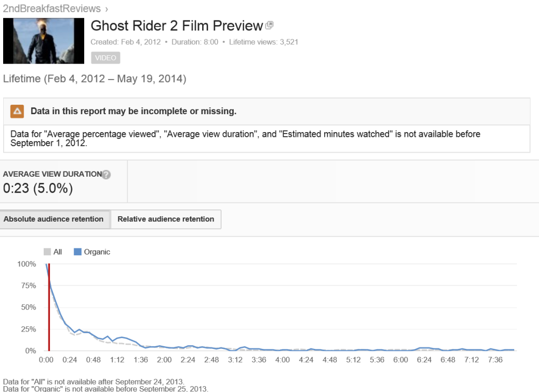
Task: Open the Average View Duration help icon
Action: pyautogui.click(x=106, y=175)
